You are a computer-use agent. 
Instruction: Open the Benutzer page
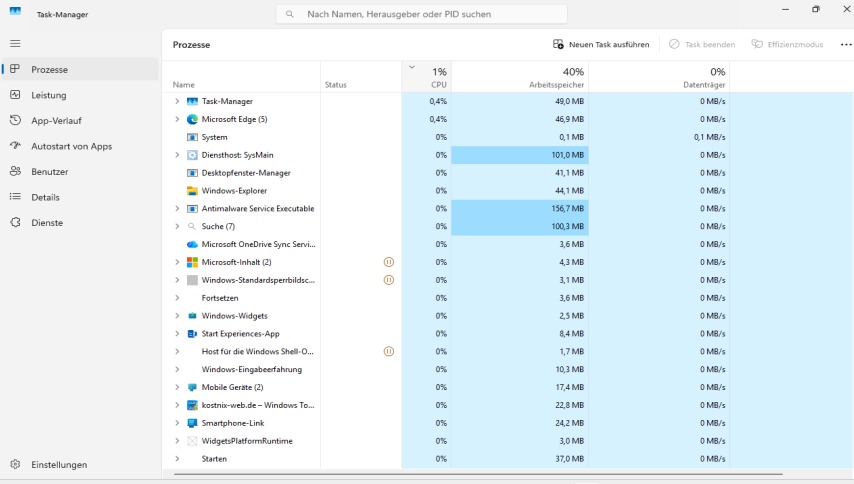(80, 171)
